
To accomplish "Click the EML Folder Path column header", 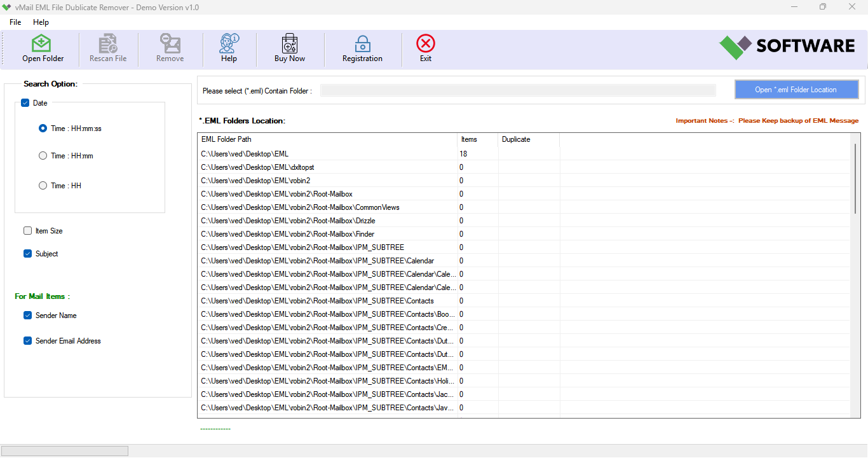I will click(x=327, y=139).
